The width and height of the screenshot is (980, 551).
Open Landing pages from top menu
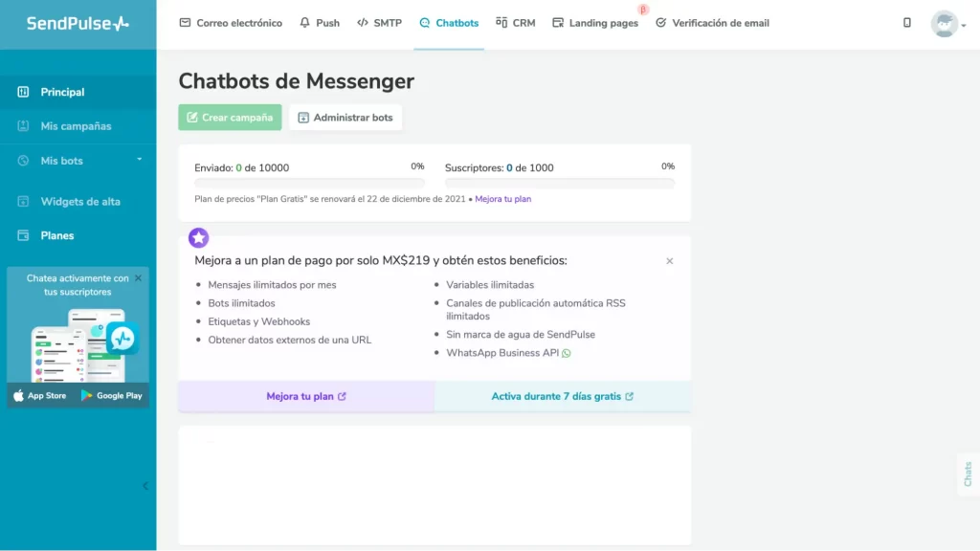[x=595, y=23]
